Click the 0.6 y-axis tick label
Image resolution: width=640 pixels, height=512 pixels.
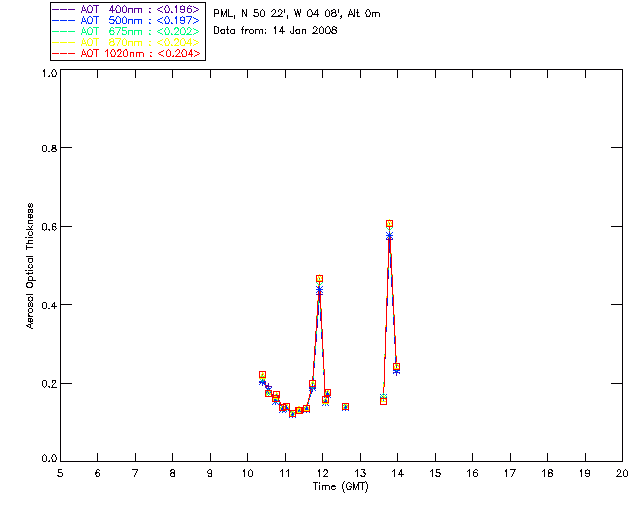[49, 227]
